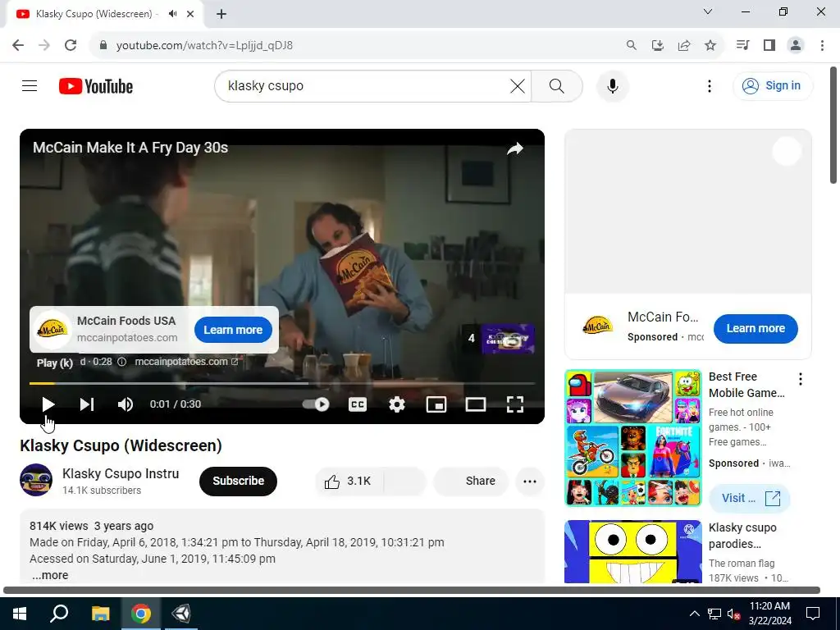This screenshot has height=630, width=840.
Task: Open YouTube settings three-dot menu
Action: [x=710, y=85]
